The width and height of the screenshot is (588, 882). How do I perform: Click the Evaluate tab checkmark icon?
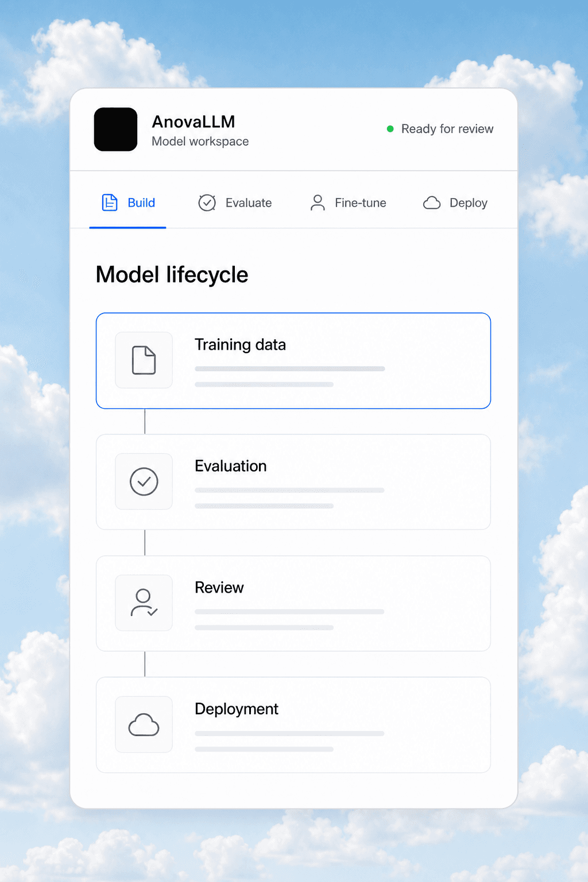coord(207,203)
